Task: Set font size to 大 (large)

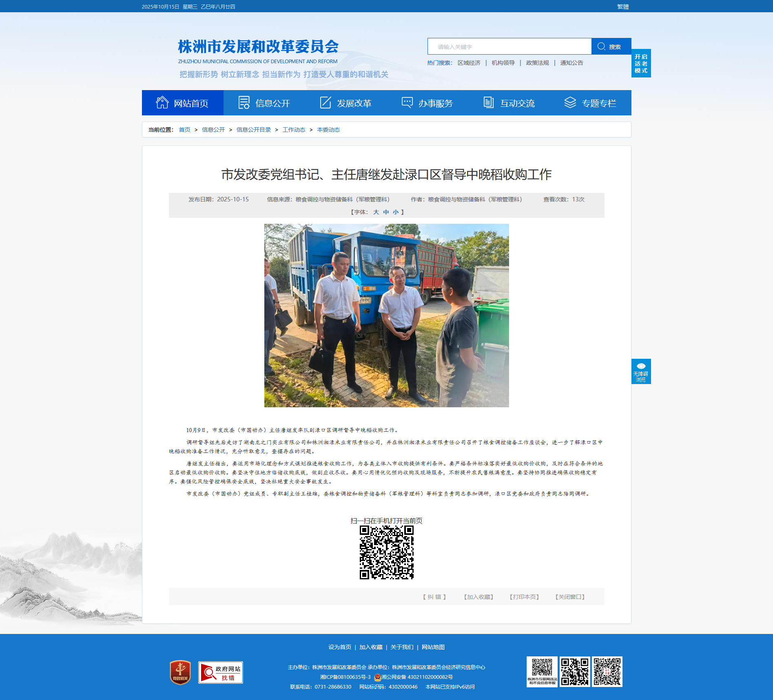Action: coord(376,212)
